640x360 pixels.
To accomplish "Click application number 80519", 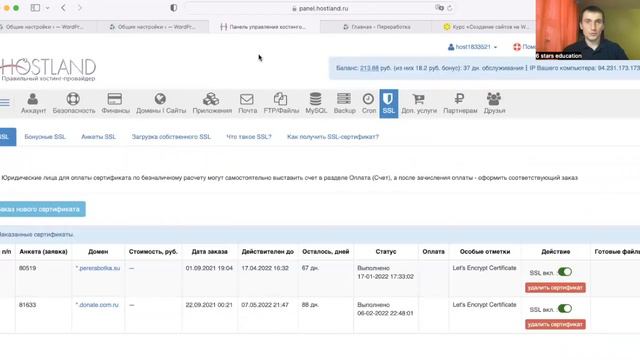I will point(27,268).
